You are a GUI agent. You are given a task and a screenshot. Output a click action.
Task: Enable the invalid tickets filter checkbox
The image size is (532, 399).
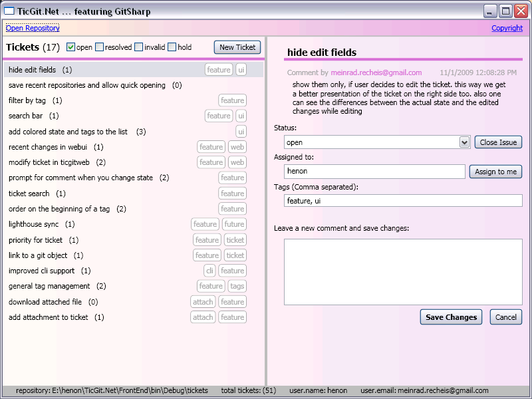(x=138, y=47)
